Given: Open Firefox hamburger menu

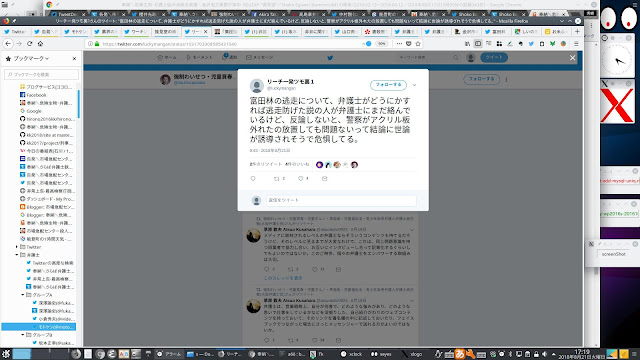Looking at the screenshot, I should click(x=576, y=44).
